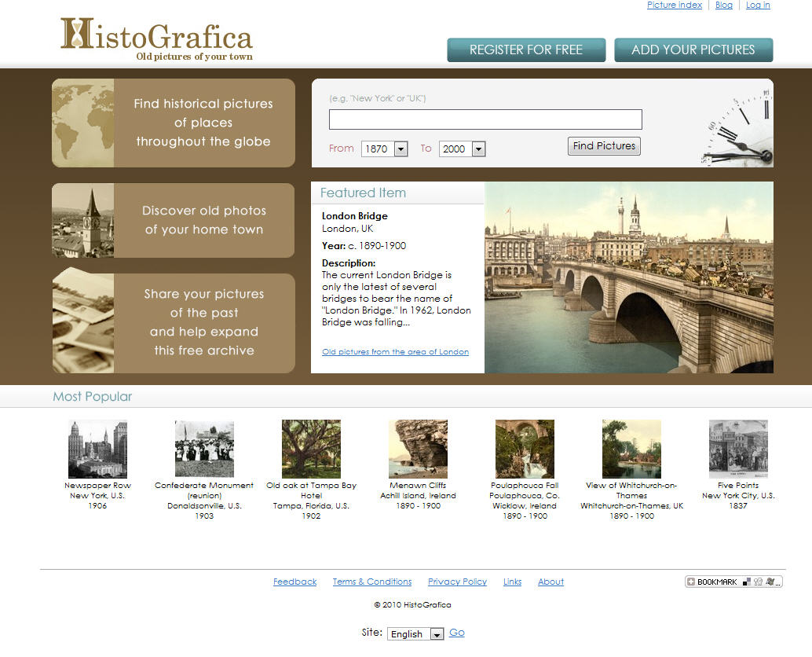Open the About page
This screenshot has width=812, height=657.
550,582
